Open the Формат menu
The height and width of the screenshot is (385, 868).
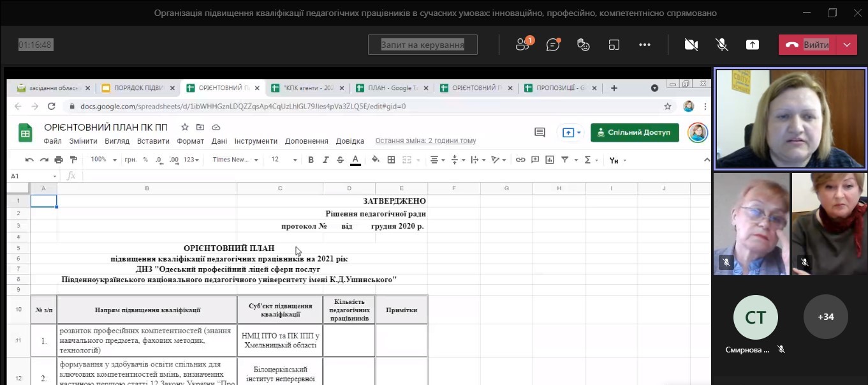[190, 141]
